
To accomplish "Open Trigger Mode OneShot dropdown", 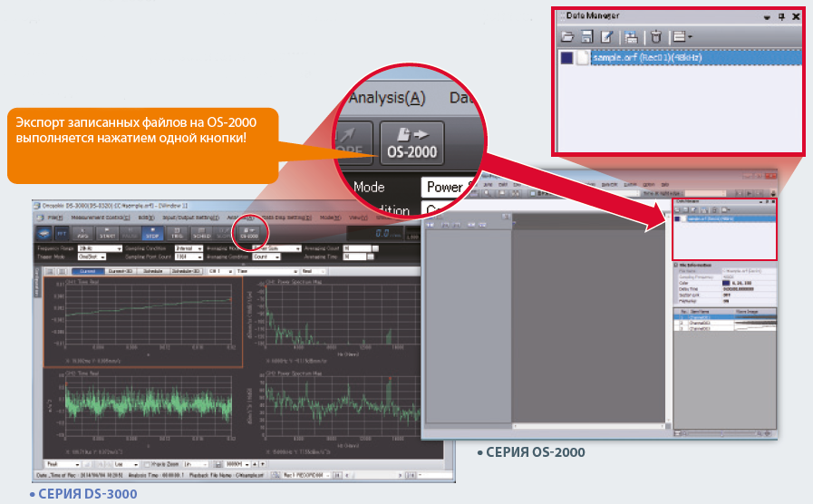I will click(x=92, y=257).
